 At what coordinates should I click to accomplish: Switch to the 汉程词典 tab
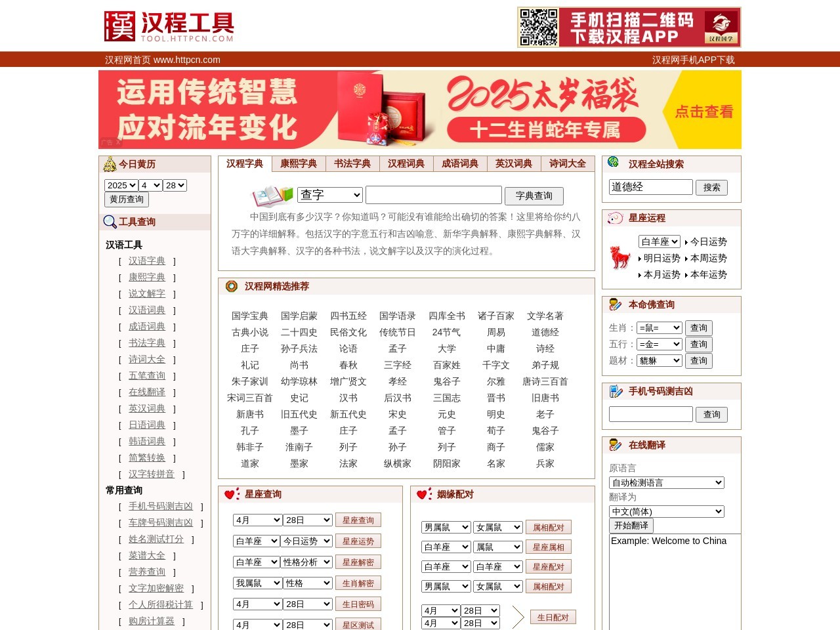click(x=406, y=163)
